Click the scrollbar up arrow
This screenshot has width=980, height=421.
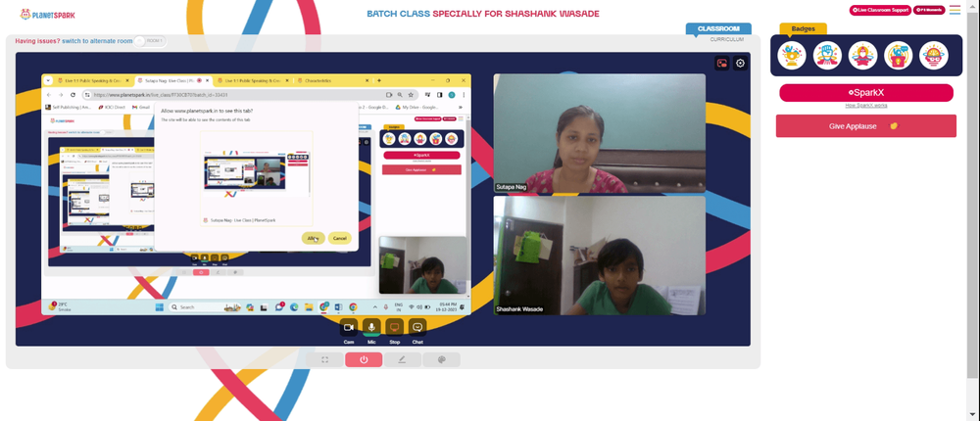click(974, 5)
